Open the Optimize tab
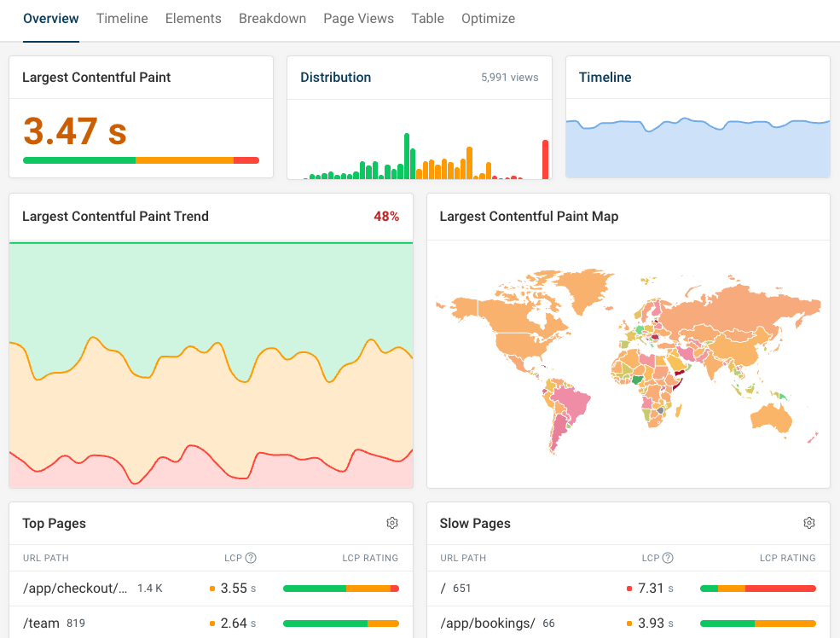This screenshot has height=638, width=840. click(488, 18)
